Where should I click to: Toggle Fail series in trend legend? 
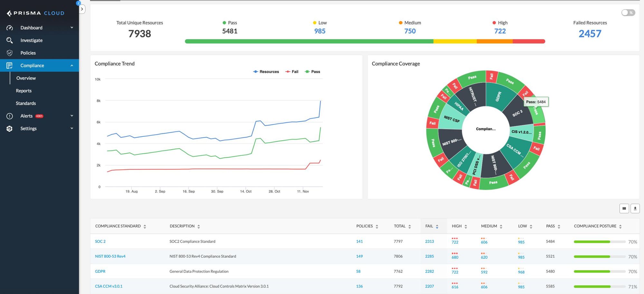[x=292, y=72]
